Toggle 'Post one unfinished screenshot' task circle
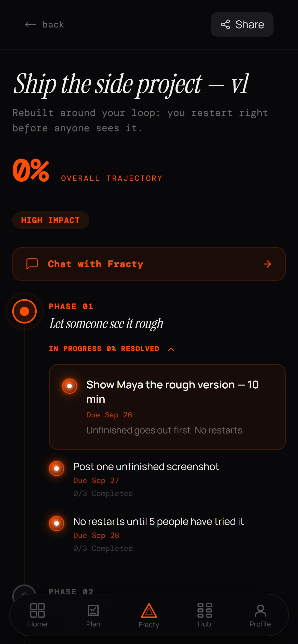Screen dimensions: 298x644 57,468
